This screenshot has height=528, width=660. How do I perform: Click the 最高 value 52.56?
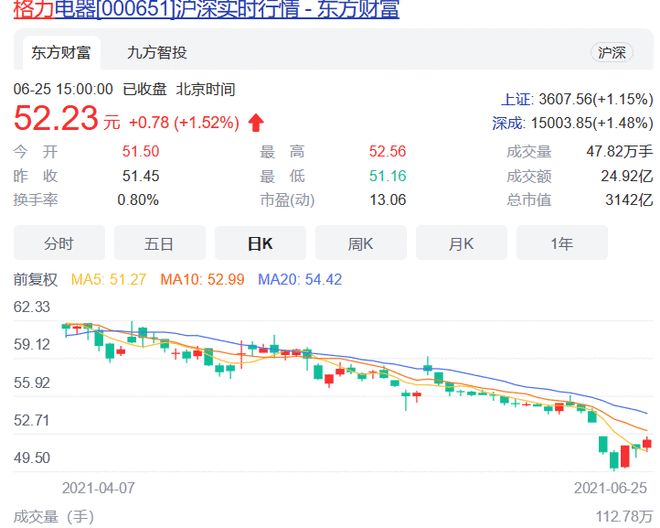point(388,152)
